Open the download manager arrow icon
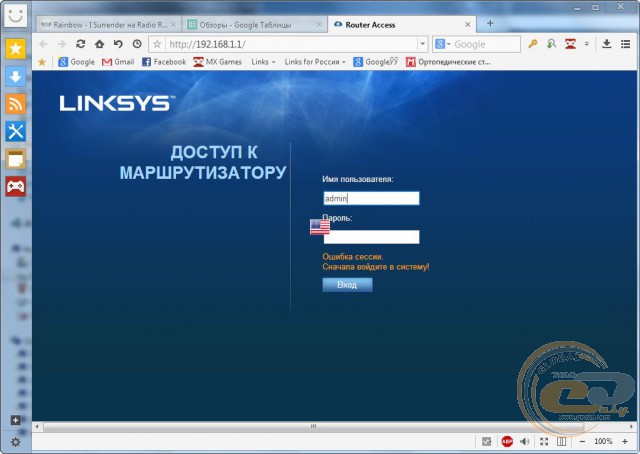 coord(607,44)
